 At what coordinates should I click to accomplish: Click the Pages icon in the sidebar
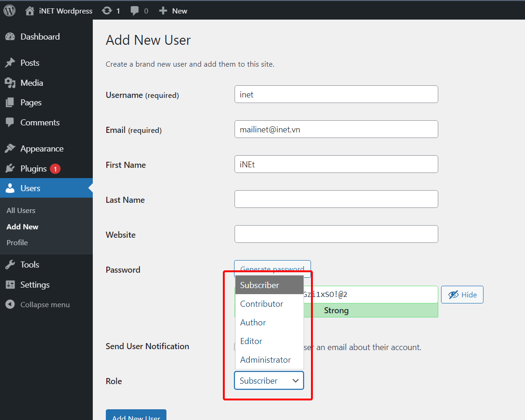point(10,103)
